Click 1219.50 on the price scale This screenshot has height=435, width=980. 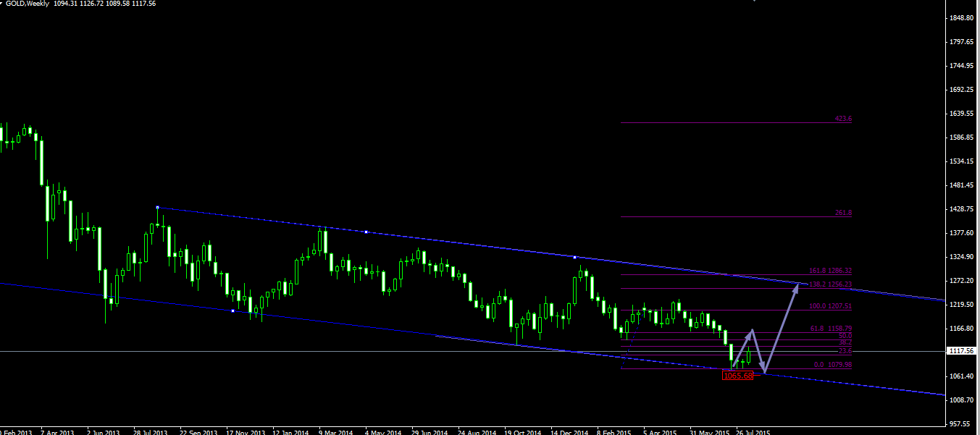pos(963,305)
